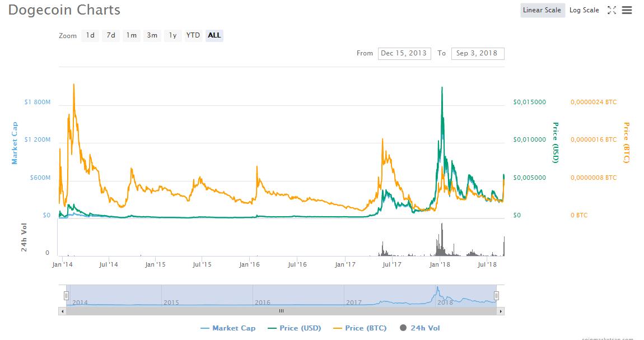Viewport: 644px width, 340px height.
Task: Toggle the 24h Vol legend item
Action: click(420, 328)
